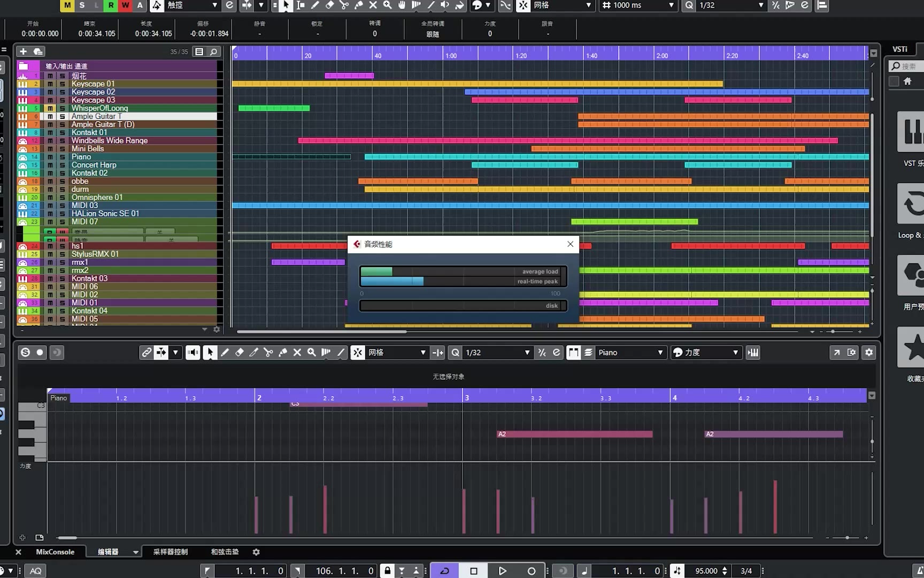This screenshot has width=924, height=578.
Task: Select the key editor Draw pencil tool
Action: pyautogui.click(x=225, y=352)
